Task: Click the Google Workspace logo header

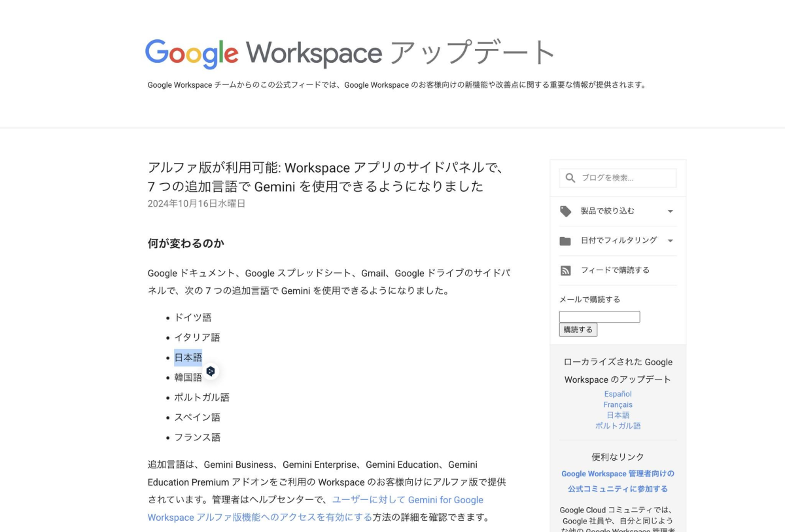Action: [x=350, y=54]
